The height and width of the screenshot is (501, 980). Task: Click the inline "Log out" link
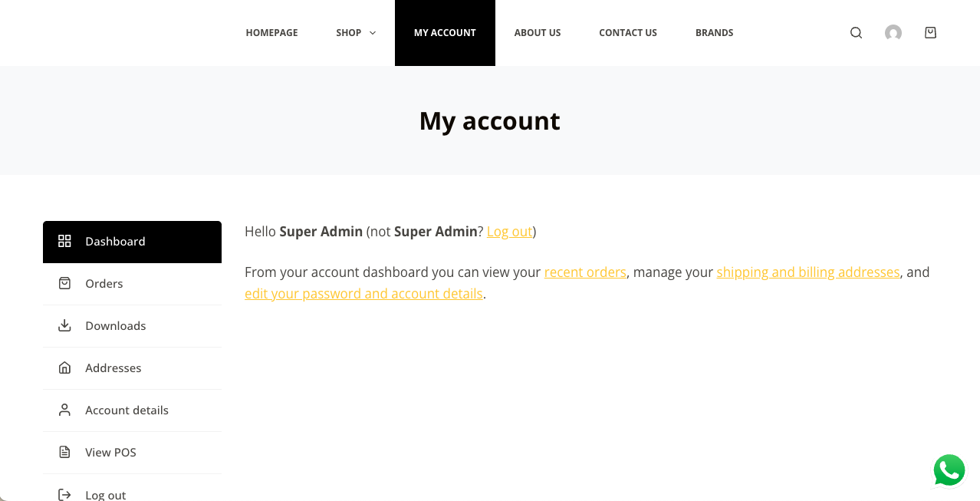pos(509,232)
